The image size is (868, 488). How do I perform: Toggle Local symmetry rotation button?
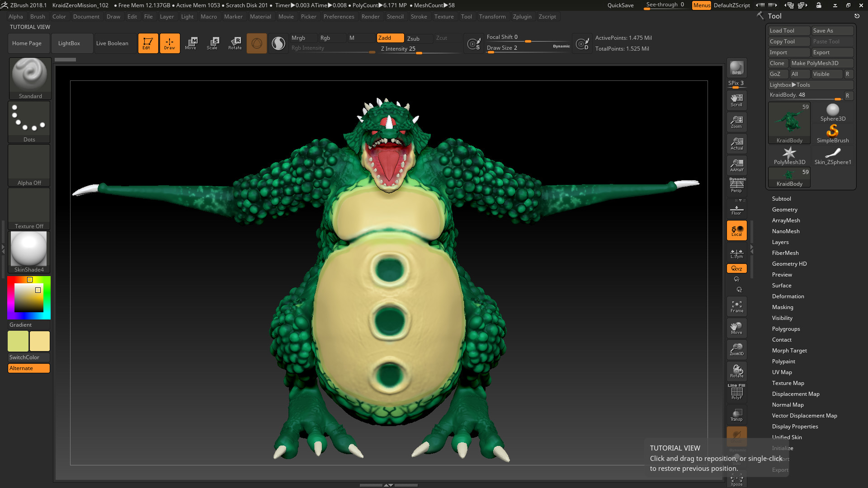pos(736,230)
